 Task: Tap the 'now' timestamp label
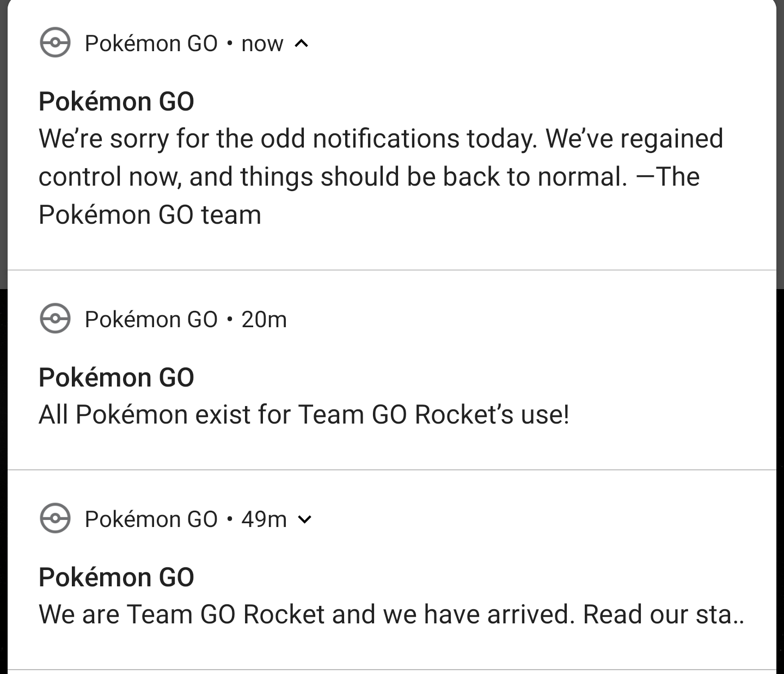(x=262, y=44)
